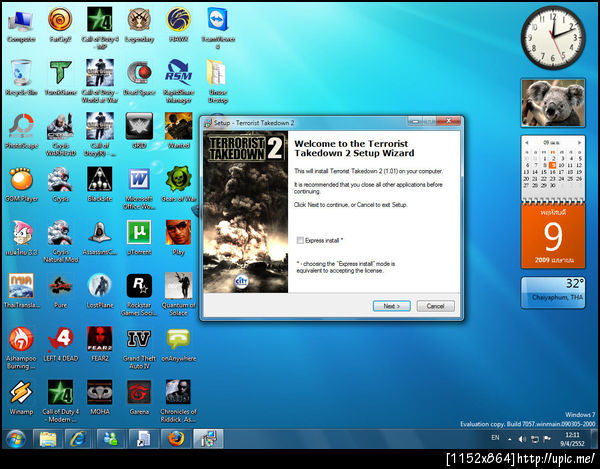The height and width of the screenshot is (469, 600).
Task: Open the LEFT 4 DEAD shortcut
Action: (60, 344)
